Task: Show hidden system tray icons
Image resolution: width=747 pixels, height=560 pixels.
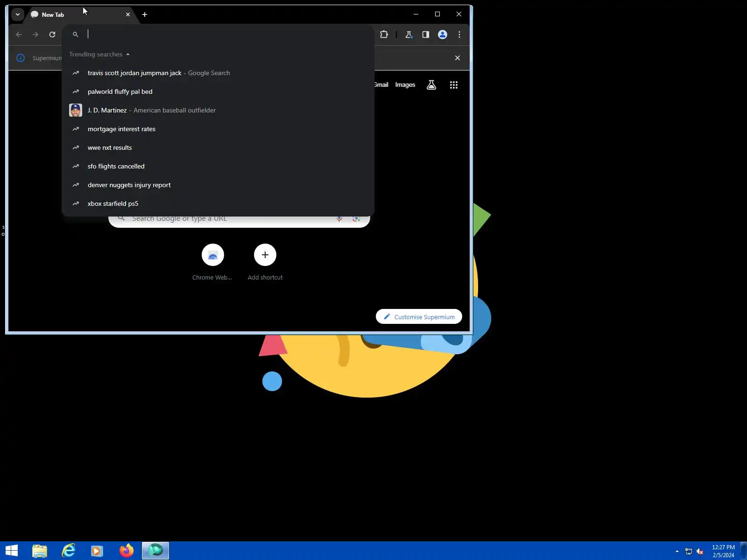Action: click(x=677, y=551)
